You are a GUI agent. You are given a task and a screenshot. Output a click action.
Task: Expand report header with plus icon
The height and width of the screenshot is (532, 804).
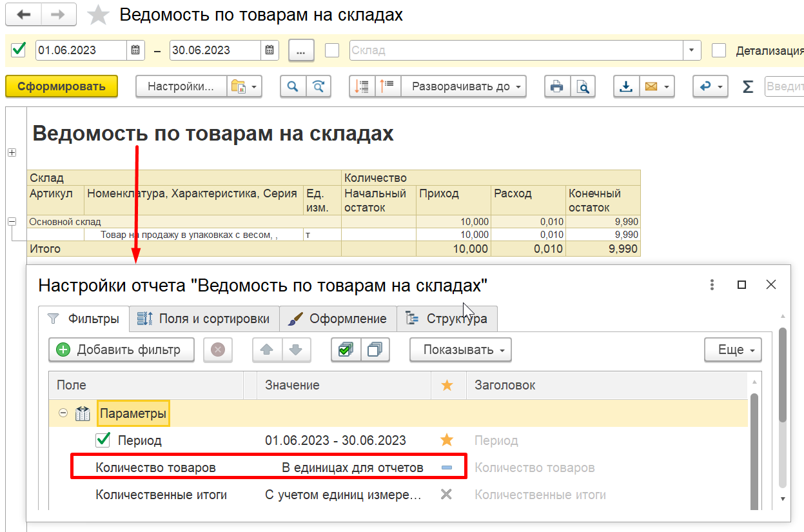(12, 152)
